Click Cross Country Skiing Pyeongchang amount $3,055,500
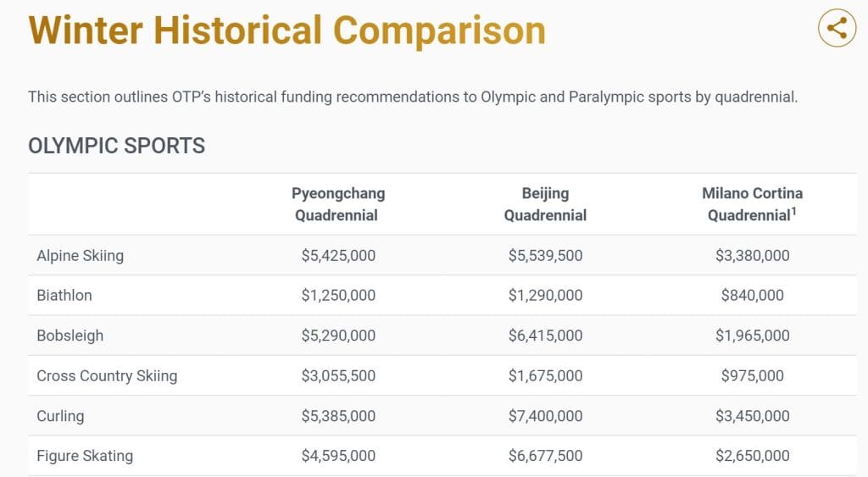The width and height of the screenshot is (868, 477). (338, 375)
